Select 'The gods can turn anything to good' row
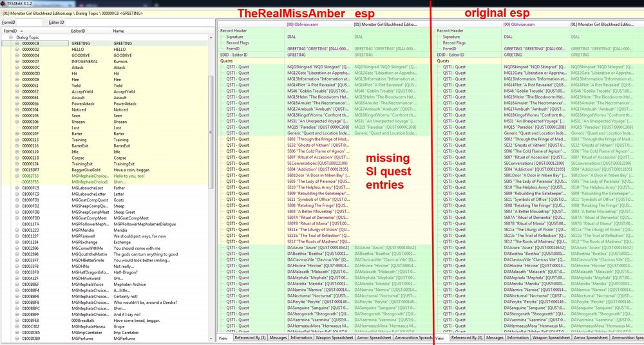 click(x=105, y=254)
